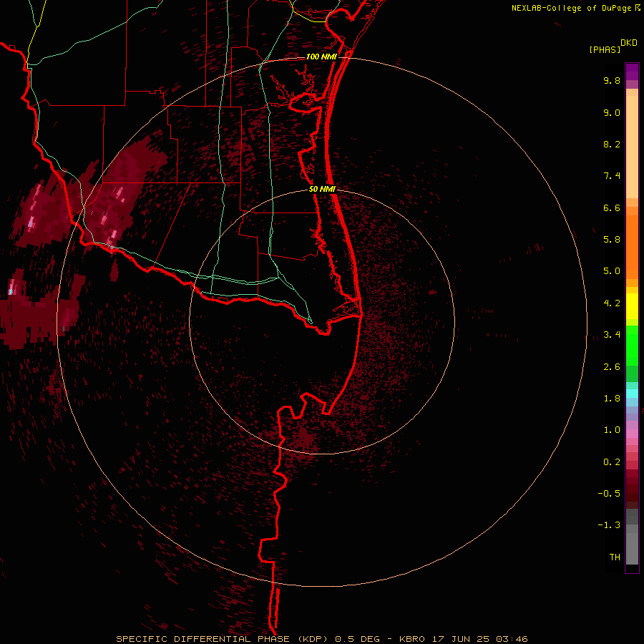Click the TH legend label
The image size is (644, 644).
615,557
